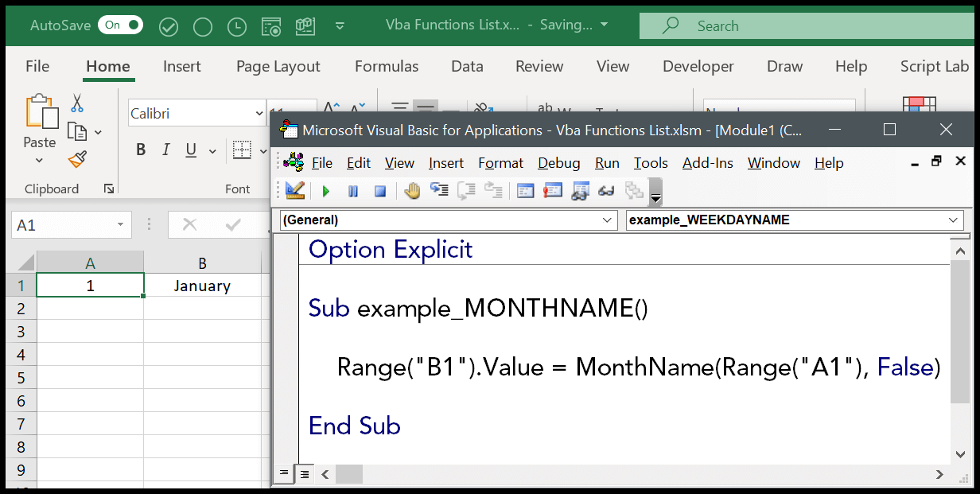Open the Locals Window from the debug toolbar
Viewport: 980px width, 494px height.
pyautogui.click(x=525, y=191)
